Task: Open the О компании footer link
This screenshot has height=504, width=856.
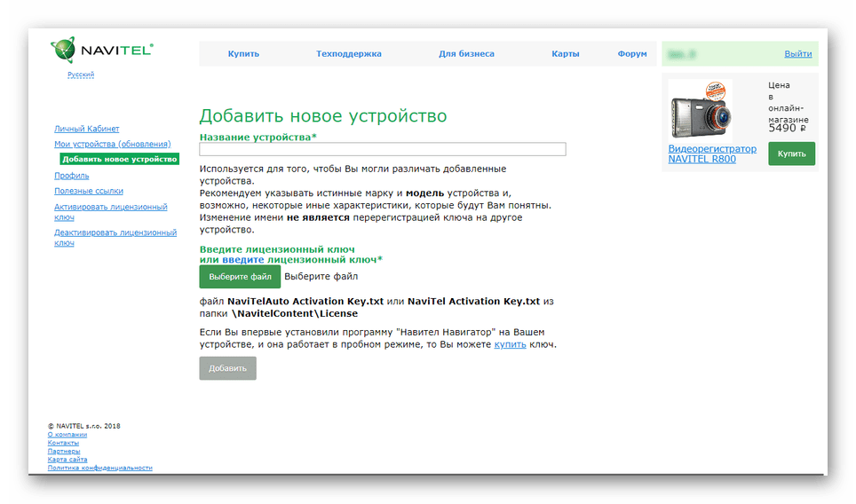Action: 67,435
